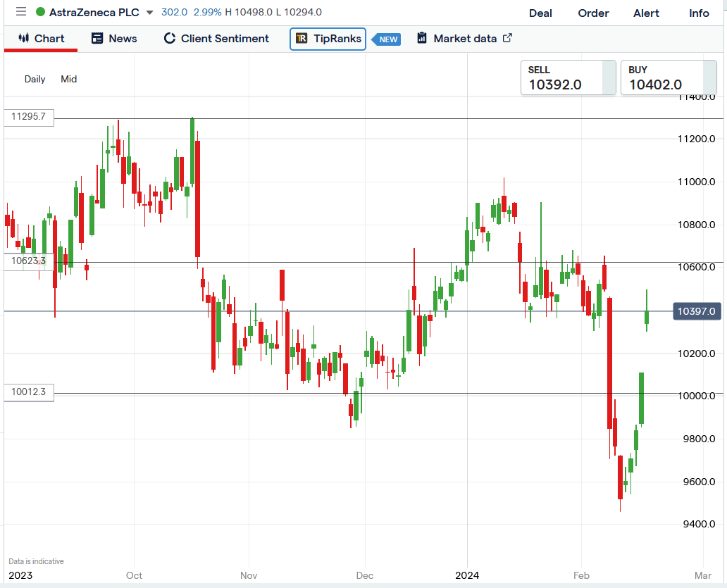Expand the AstraZeneca PLC instrument dropdown arrow
727x588 pixels.
click(x=149, y=13)
